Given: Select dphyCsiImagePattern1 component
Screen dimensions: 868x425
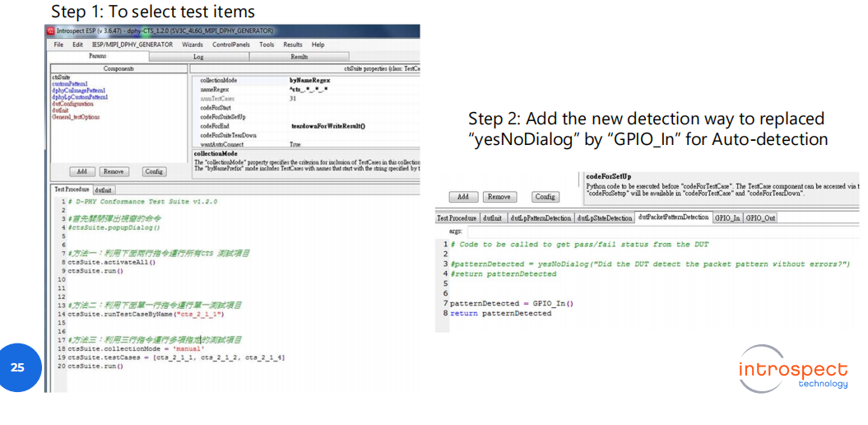Looking at the screenshot, I should 79,90.
